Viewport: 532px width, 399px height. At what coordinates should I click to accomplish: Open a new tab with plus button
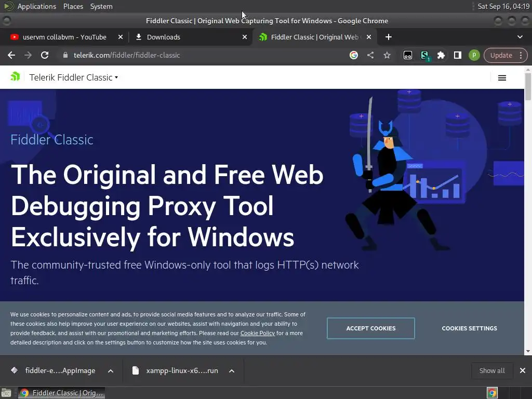point(389,37)
